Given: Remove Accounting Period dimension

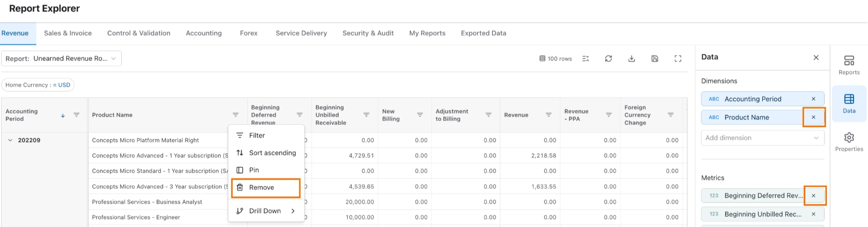Looking at the screenshot, I should 813,99.
